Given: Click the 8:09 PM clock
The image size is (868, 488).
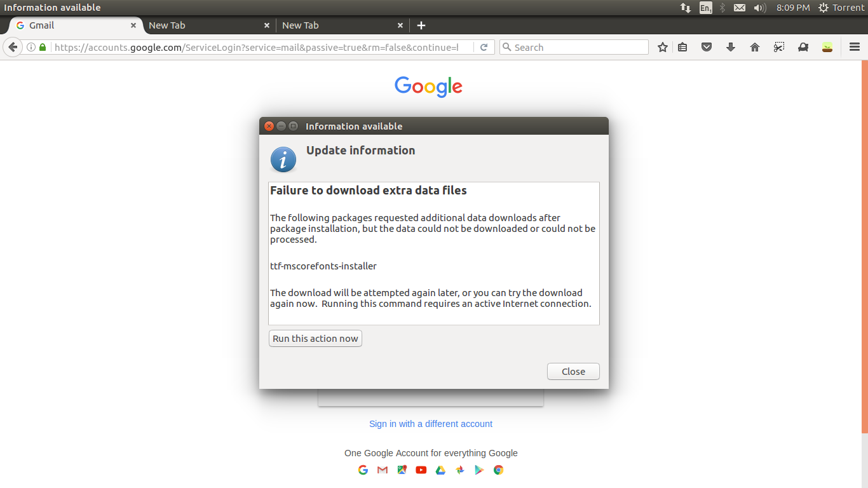Looking at the screenshot, I should (793, 8).
